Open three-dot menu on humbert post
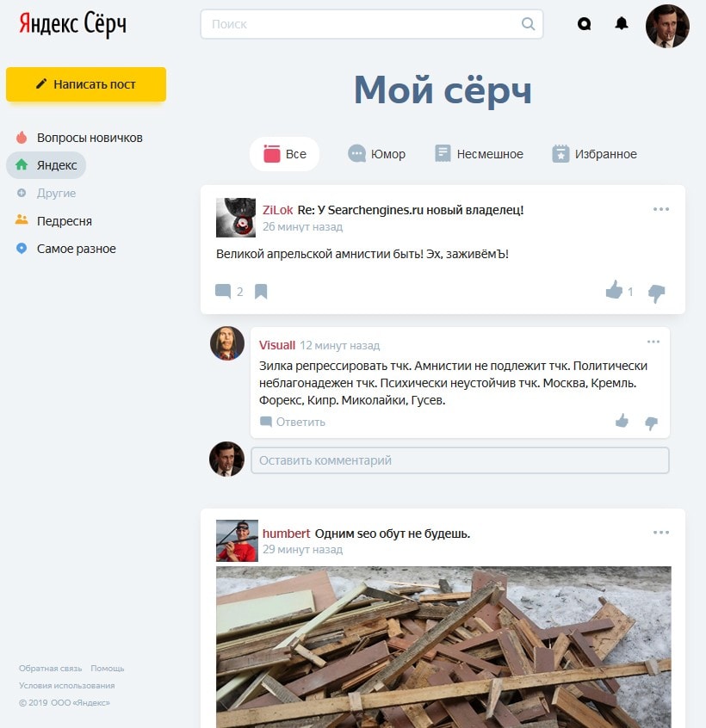Image resolution: width=706 pixels, height=728 pixels. point(660,533)
